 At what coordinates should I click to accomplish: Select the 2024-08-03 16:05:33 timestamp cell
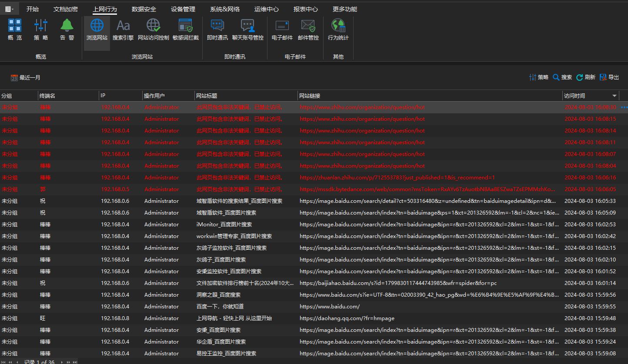[x=590, y=201]
